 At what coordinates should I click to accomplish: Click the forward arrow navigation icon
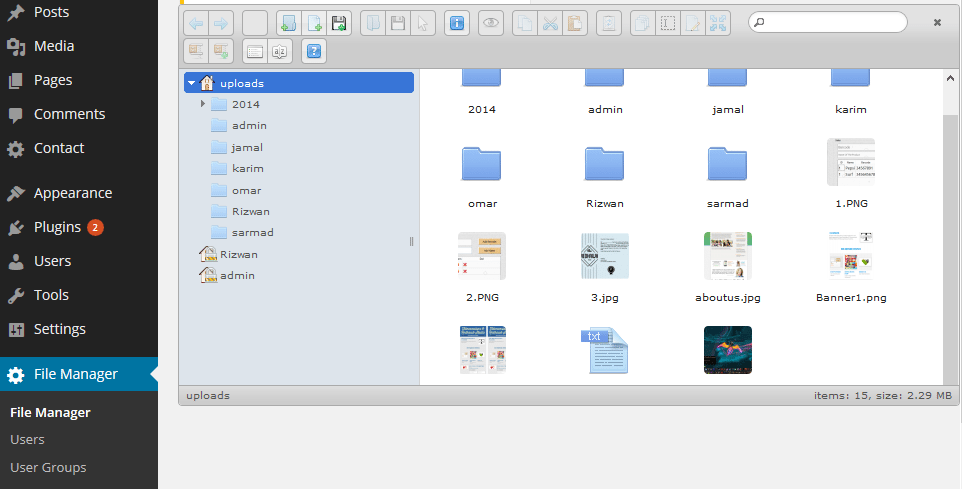(221, 23)
